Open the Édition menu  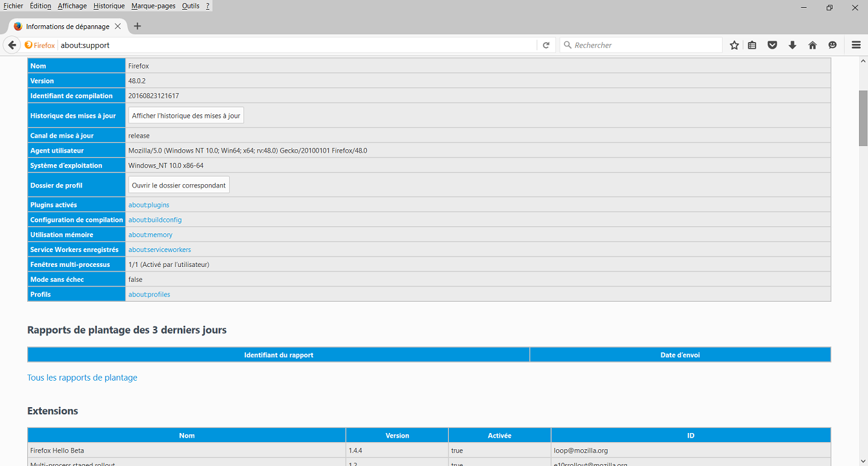click(40, 6)
